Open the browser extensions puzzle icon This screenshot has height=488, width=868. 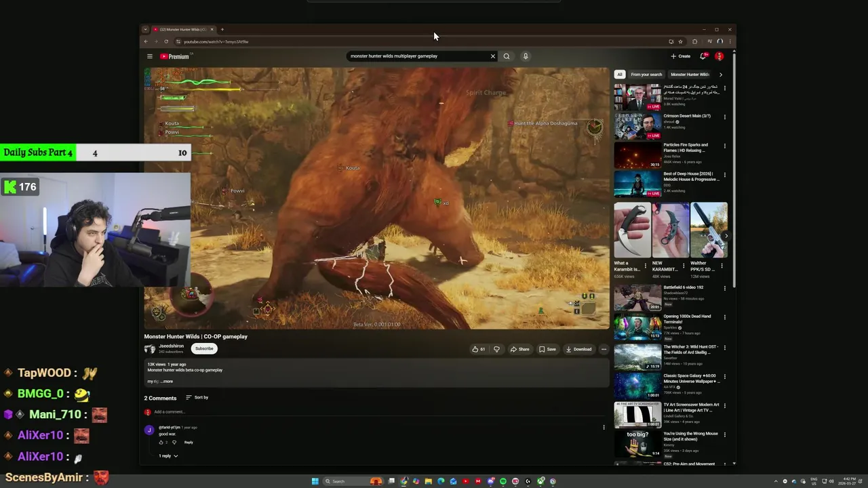694,41
